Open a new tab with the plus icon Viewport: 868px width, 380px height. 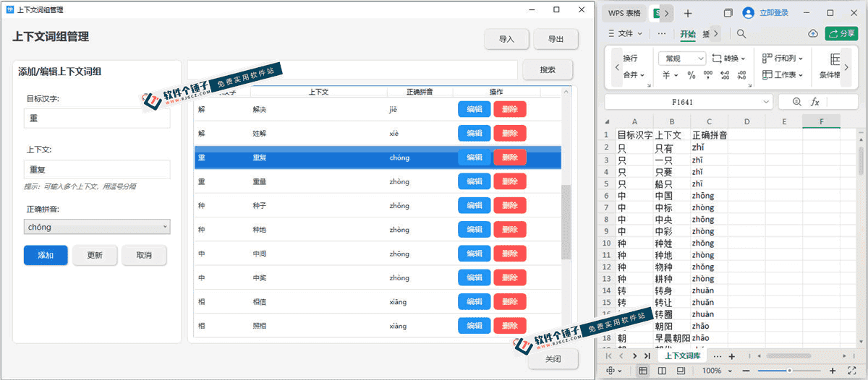click(688, 13)
